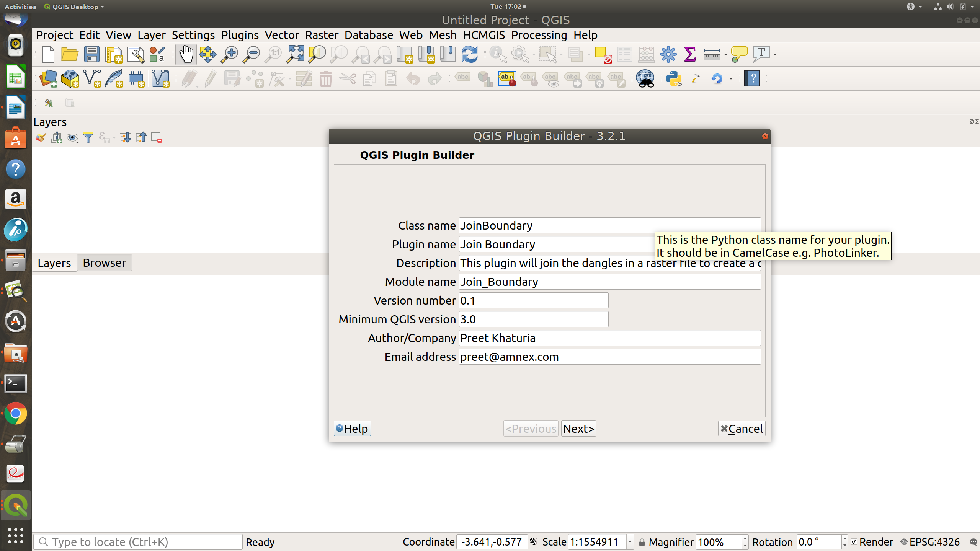Toggle the Filter Legend in Layers panel
Image resolution: width=980 pixels, height=551 pixels.
click(x=88, y=137)
